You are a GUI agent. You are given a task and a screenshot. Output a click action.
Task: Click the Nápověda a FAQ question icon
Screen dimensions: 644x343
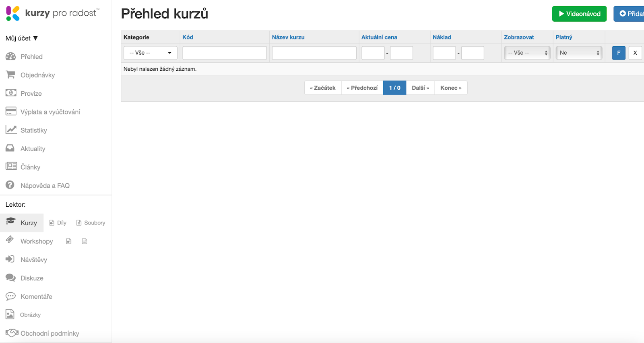pyautogui.click(x=10, y=185)
